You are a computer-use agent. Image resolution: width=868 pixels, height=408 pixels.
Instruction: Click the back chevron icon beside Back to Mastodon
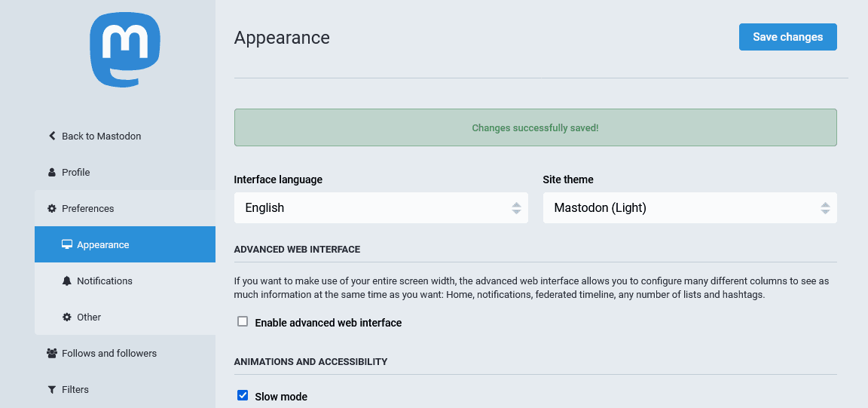tap(52, 136)
